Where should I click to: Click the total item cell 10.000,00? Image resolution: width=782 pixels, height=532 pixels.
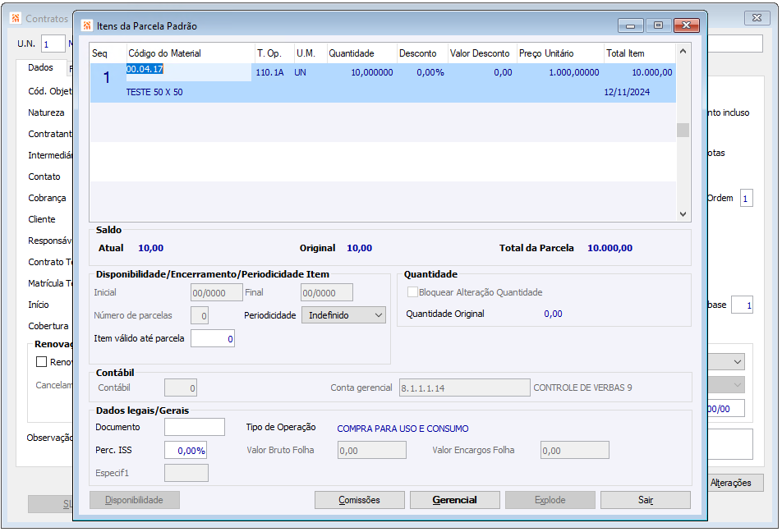click(x=652, y=73)
